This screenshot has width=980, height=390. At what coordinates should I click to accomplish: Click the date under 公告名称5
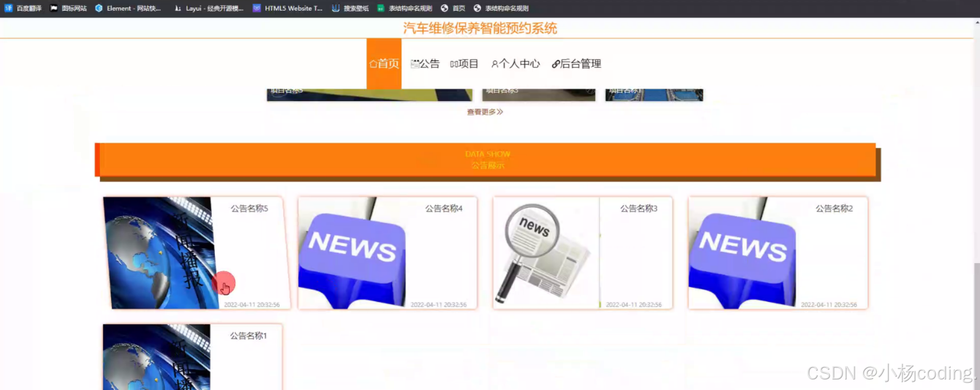pyautogui.click(x=252, y=305)
